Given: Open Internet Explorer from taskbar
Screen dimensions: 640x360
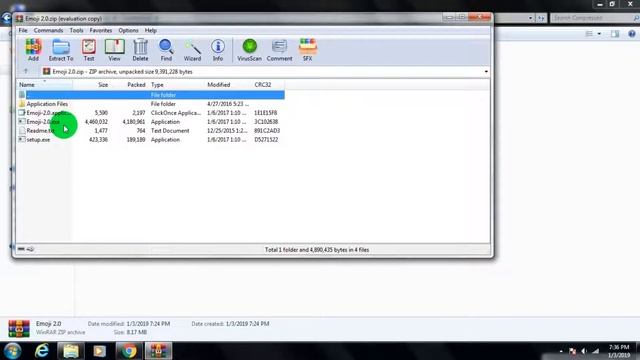Looking at the screenshot, I should click(x=42, y=351).
